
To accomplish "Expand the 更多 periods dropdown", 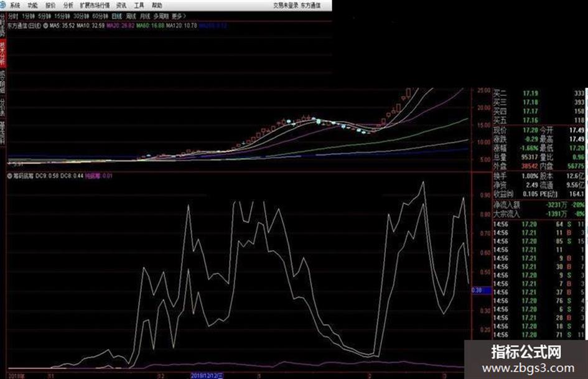I will coord(179,16).
